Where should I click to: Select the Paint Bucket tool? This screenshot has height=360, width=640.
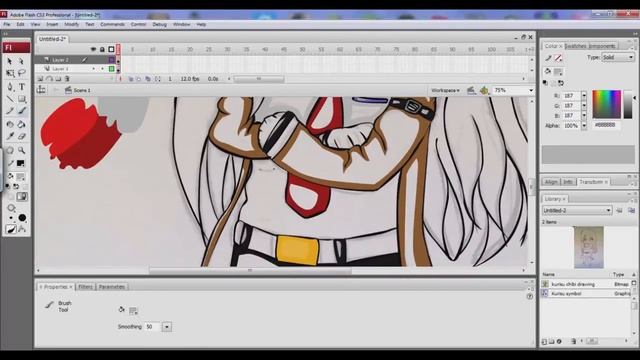(x=22, y=124)
